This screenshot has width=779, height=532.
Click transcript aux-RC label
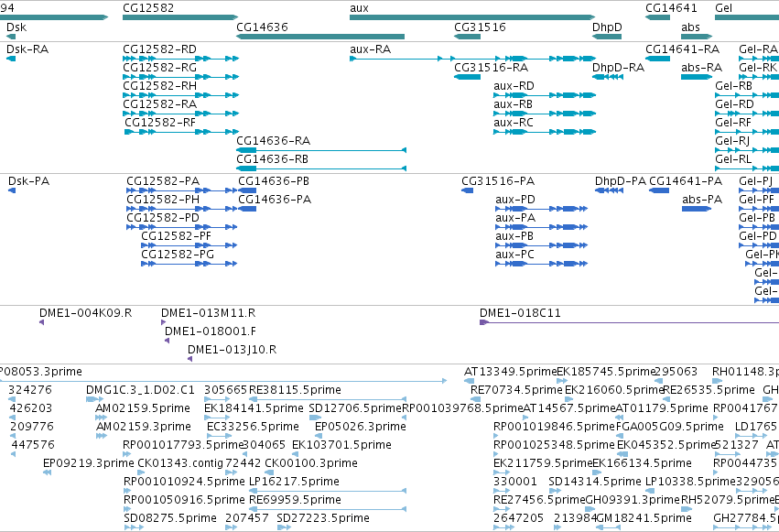[514, 123]
